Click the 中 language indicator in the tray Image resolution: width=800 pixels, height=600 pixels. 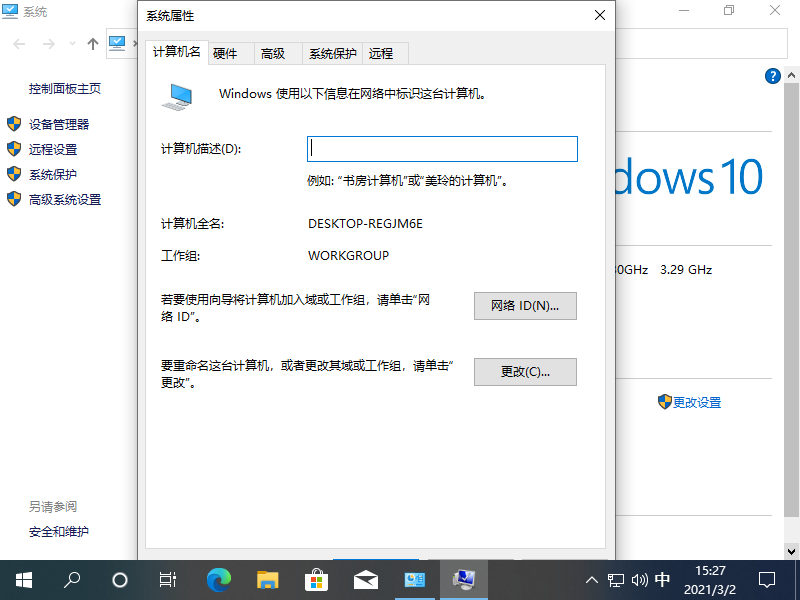662,580
